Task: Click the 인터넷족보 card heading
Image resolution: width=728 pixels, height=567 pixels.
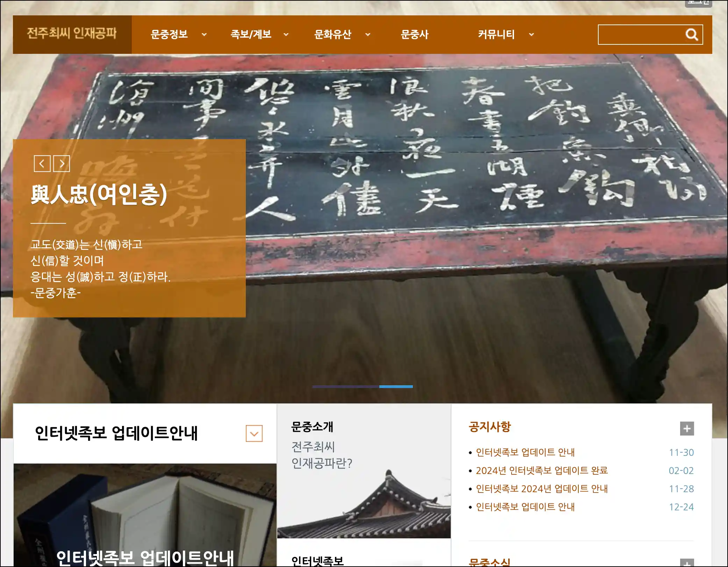Action: coord(317,560)
